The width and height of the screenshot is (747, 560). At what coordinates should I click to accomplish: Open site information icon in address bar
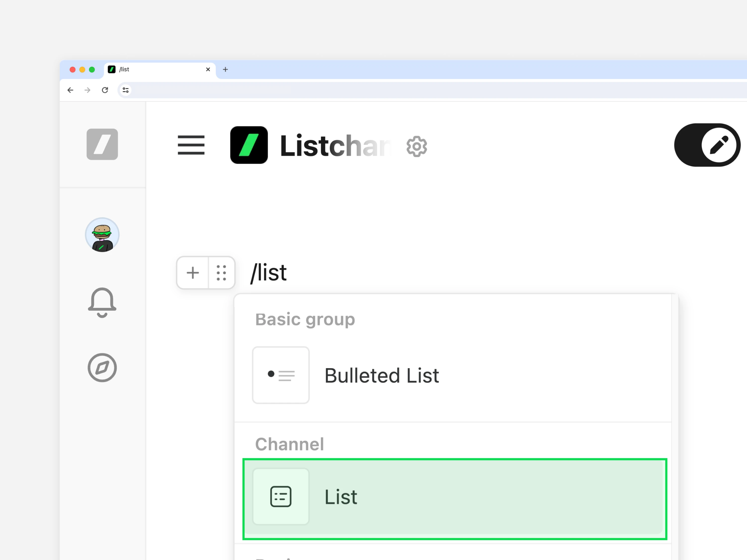pos(126,90)
